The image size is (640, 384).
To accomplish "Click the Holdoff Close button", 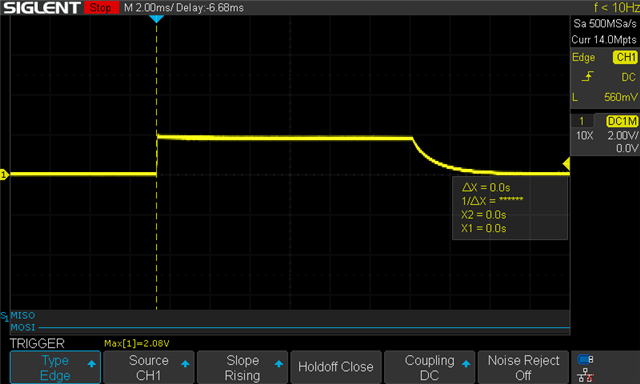I will tap(336, 367).
